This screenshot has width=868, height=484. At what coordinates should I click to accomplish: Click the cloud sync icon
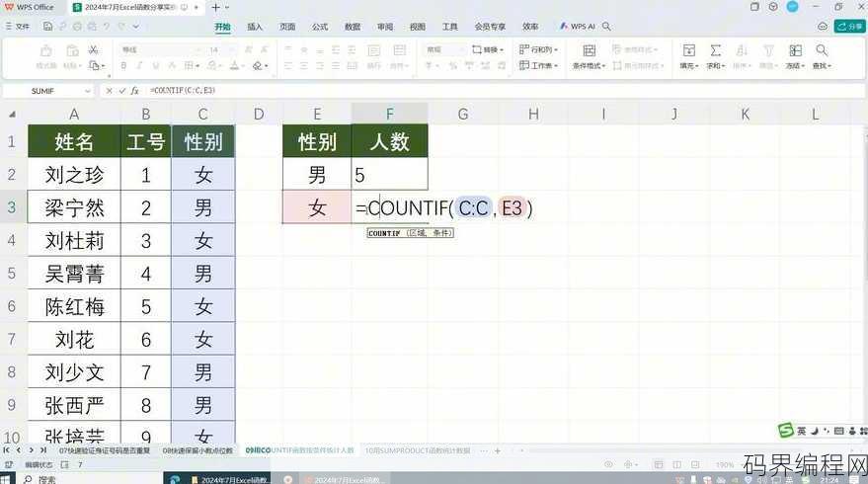[x=823, y=26]
